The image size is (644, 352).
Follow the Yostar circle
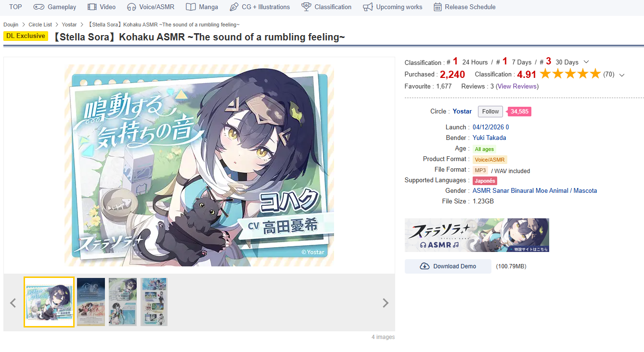[490, 112]
